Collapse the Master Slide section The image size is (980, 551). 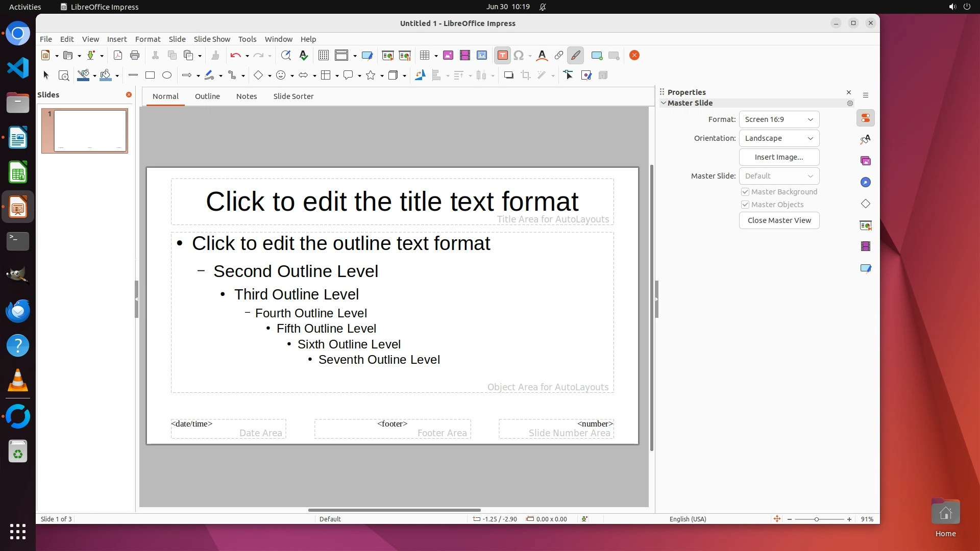pyautogui.click(x=664, y=103)
